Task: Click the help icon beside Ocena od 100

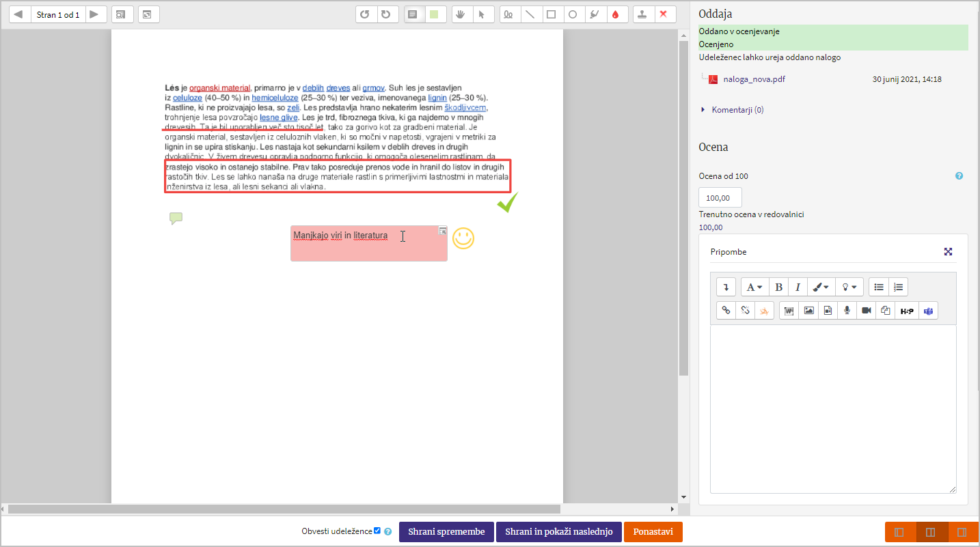Action: 959,176
